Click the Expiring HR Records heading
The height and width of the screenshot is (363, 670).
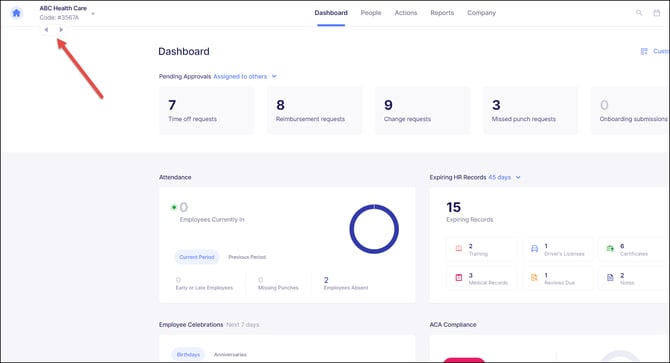(458, 177)
